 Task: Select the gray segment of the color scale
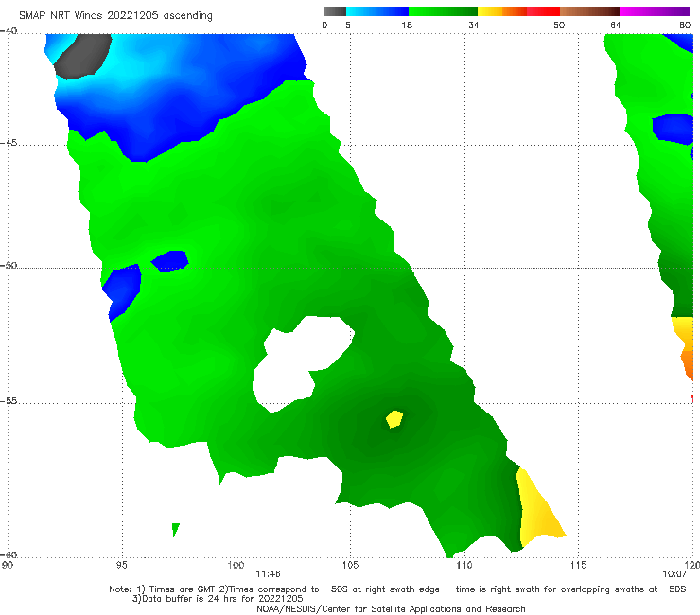click(x=335, y=11)
